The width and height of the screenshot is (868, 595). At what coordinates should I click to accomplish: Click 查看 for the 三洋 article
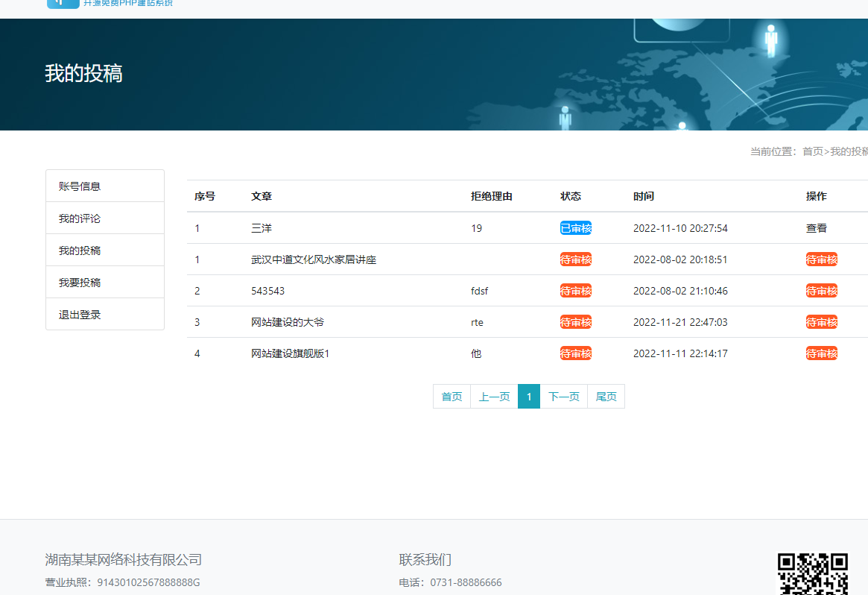(816, 228)
